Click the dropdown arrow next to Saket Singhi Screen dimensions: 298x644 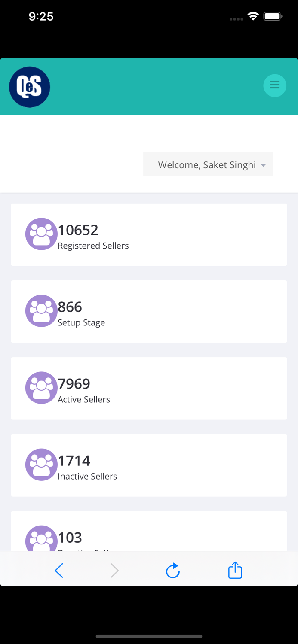click(263, 164)
